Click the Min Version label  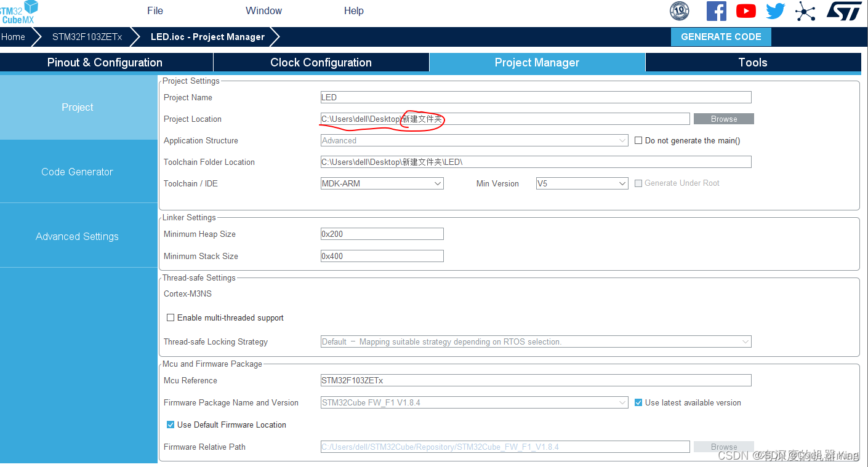pos(497,183)
